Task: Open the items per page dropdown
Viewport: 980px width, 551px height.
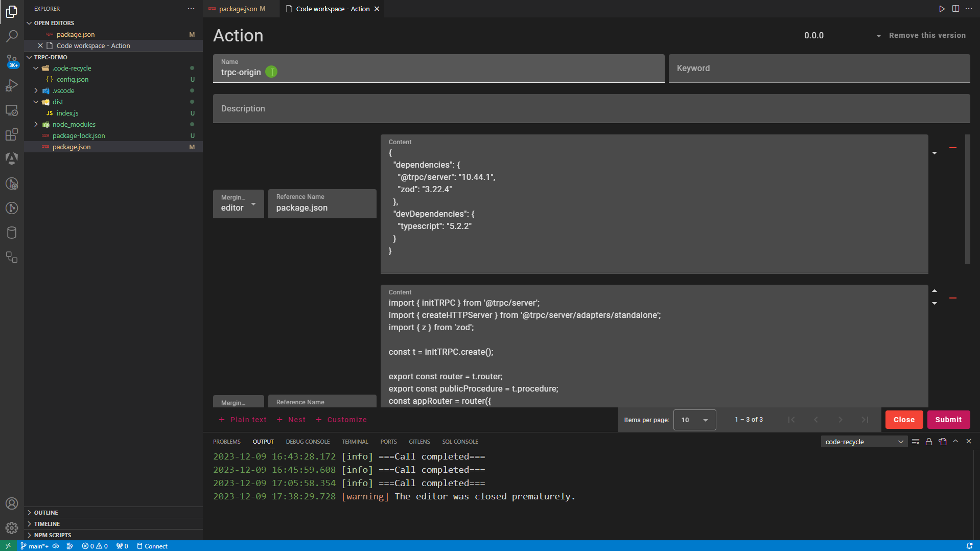Action: [694, 420]
